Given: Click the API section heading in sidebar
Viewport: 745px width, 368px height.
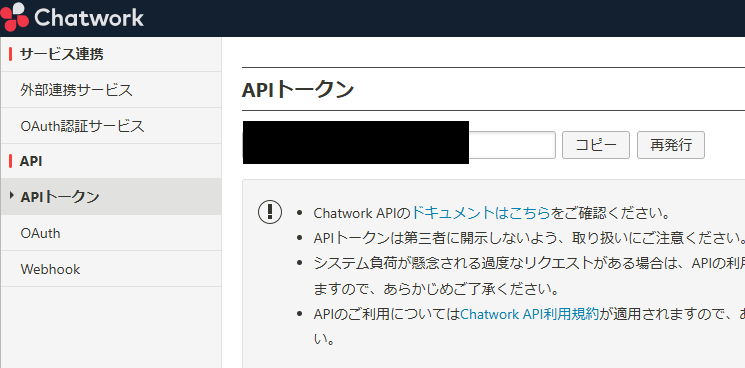Looking at the screenshot, I should [31, 161].
